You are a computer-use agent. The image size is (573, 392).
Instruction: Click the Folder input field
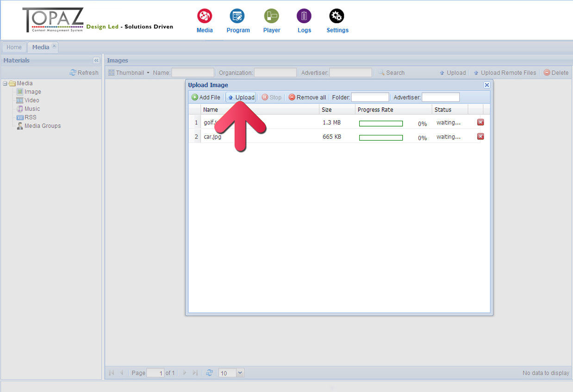370,98
